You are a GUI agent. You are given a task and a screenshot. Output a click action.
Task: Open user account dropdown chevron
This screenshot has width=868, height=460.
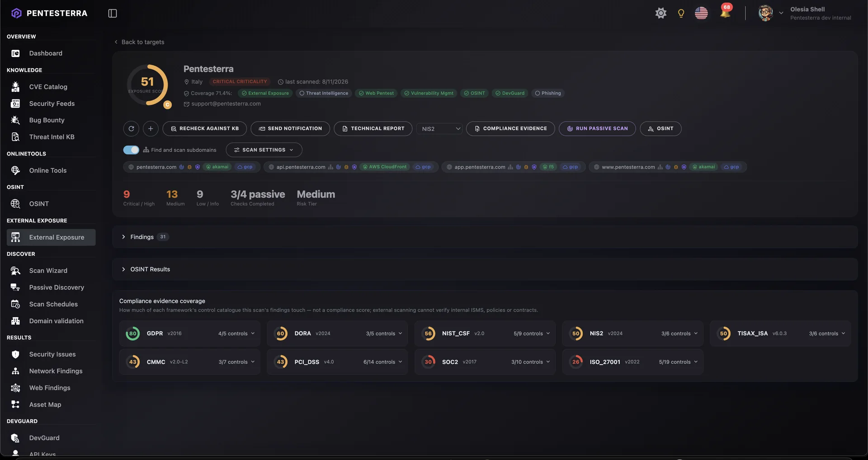781,13
